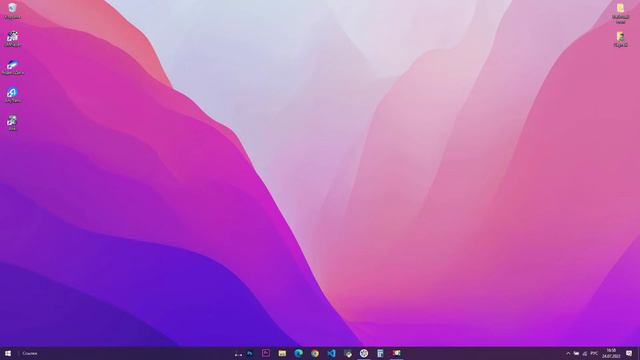Select the third desktop shortcut in left column
Image resolution: width=640 pixels, height=360 pixels.
click(x=12, y=67)
